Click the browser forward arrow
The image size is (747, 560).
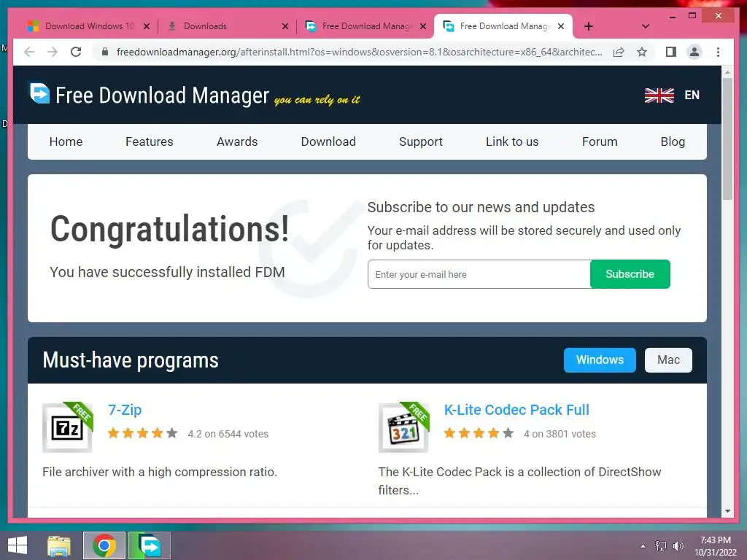[53, 52]
